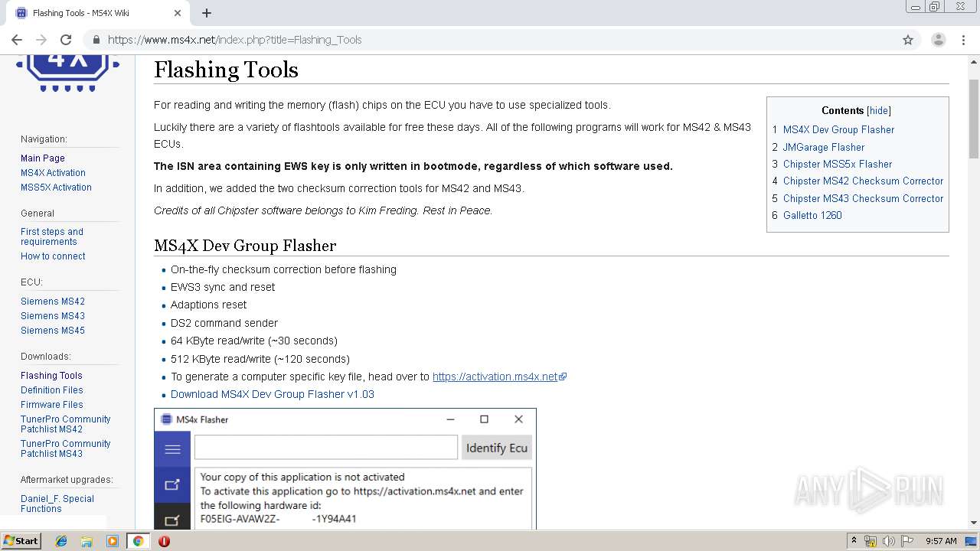Open Siemens MS42 link
Image resolution: width=980 pixels, height=551 pixels.
[x=53, y=302]
